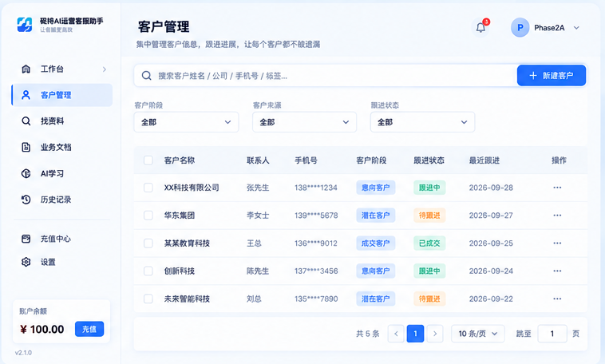Click the ¥ 100.00 balance amount
Screen dimensions: 605x364
(42, 329)
